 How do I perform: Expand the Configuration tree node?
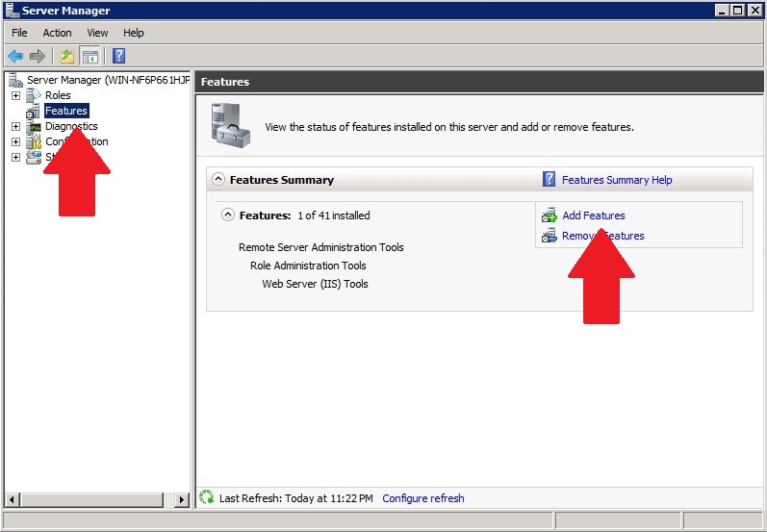pyautogui.click(x=15, y=141)
